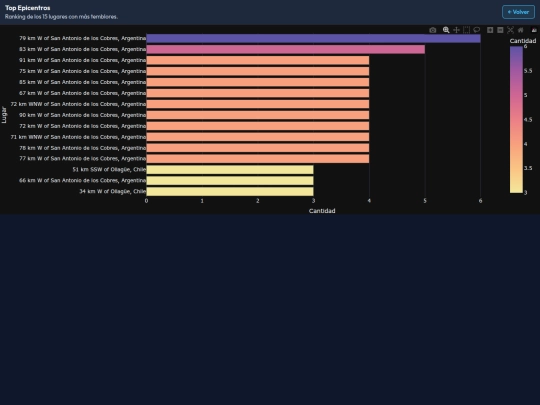Select the bar for 78 km W
The width and height of the screenshot is (540, 405).
pos(258,148)
